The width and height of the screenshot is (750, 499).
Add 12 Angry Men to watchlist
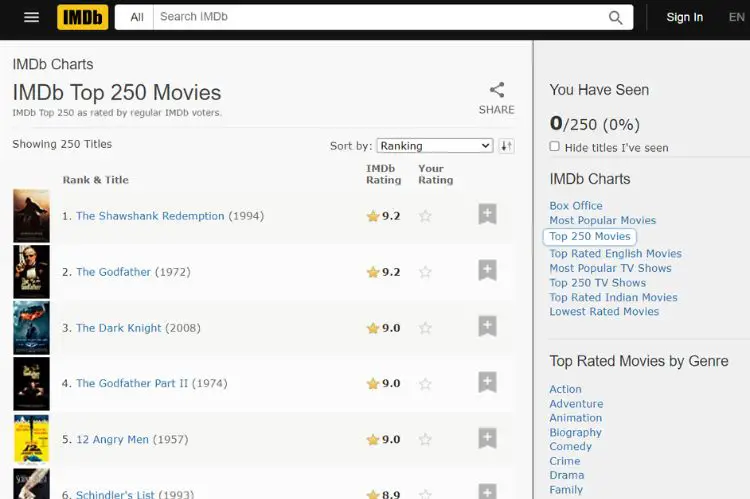pyautogui.click(x=487, y=438)
